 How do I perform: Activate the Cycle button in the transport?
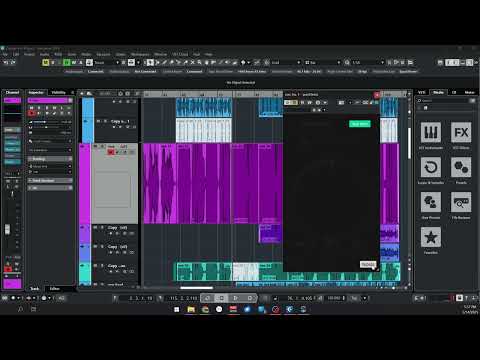pos(207,298)
